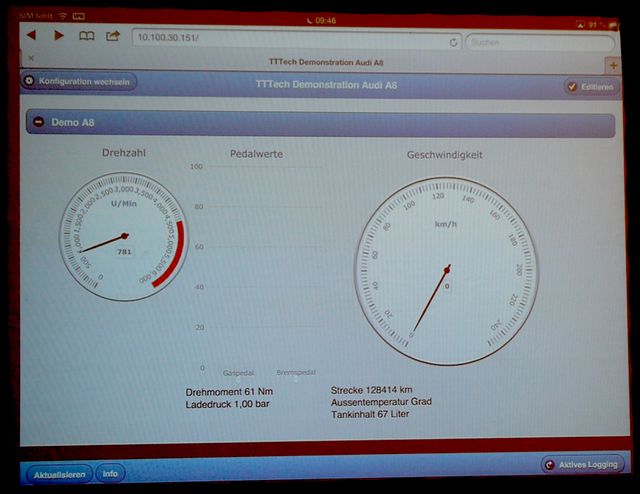This screenshot has width=640, height=494.
Task: Reload the page with the refresh icon
Action: [x=453, y=42]
